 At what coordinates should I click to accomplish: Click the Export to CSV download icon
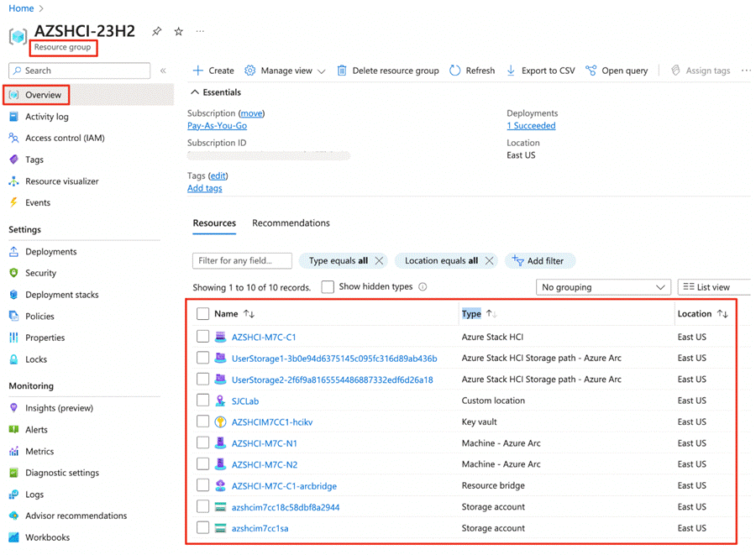click(x=511, y=71)
